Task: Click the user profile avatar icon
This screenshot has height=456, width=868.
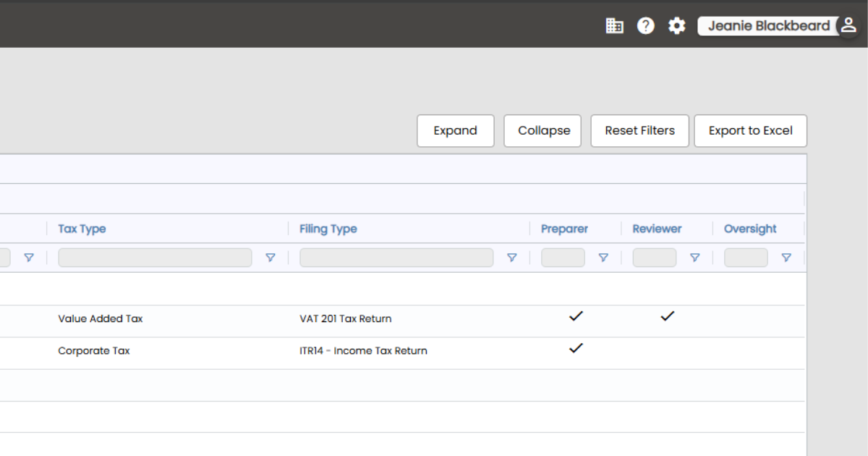Action: 848,25
